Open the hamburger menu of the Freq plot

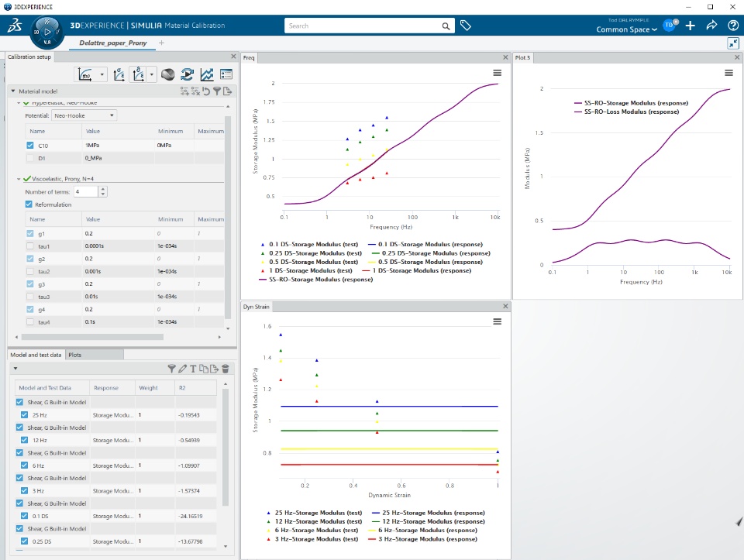498,73
